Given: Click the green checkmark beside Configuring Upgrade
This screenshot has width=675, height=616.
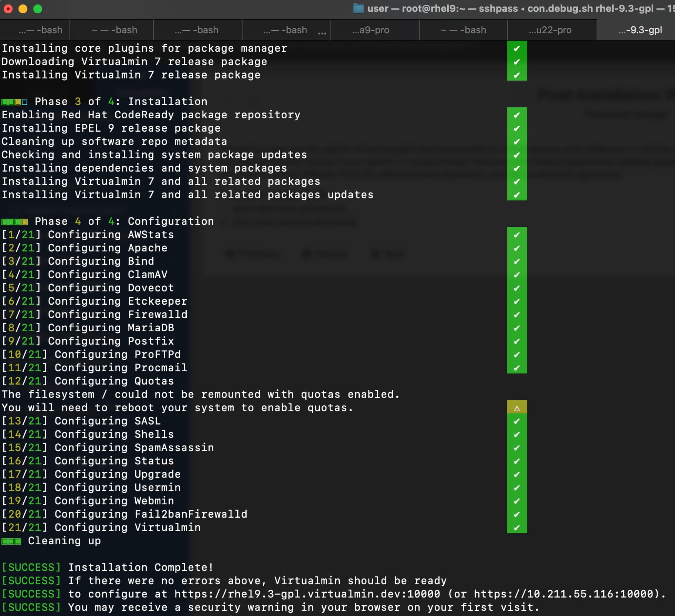Looking at the screenshot, I should [517, 474].
